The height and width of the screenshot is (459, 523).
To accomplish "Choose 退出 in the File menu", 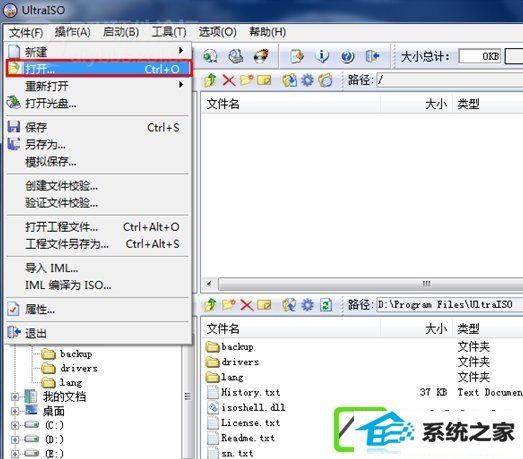I will tap(99, 333).
